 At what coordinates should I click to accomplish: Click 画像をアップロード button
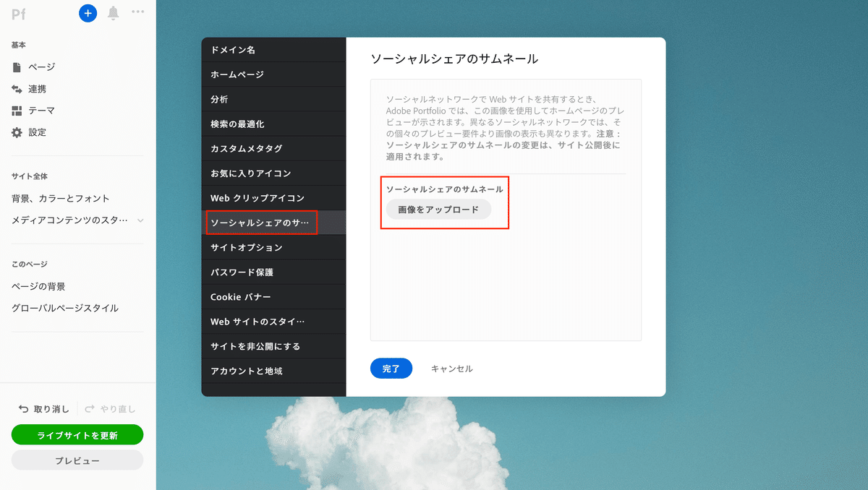(438, 210)
